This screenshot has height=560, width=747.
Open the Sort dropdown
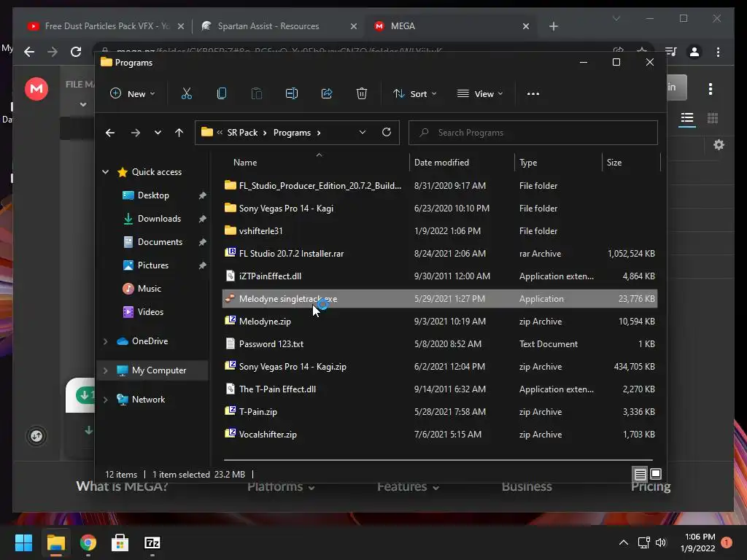[x=415, y=94]
